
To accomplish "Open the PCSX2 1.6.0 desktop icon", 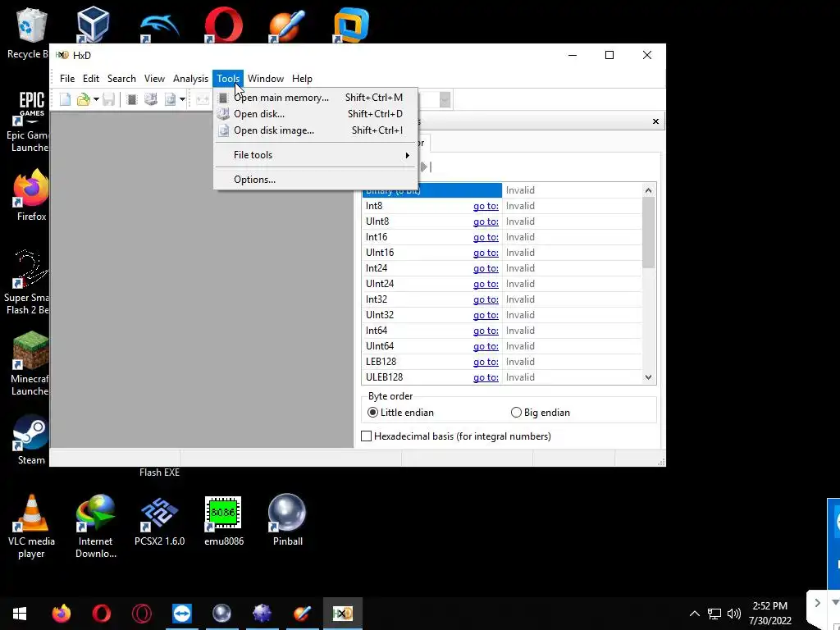I will point(159,520).
